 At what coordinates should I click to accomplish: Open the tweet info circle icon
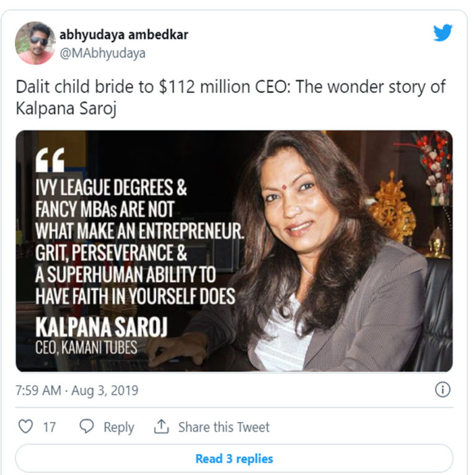point(443,390)
